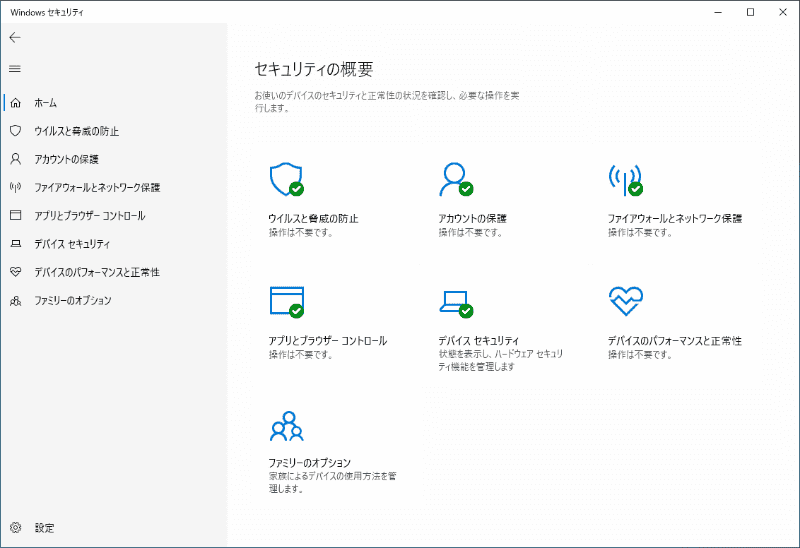
Task: Click the デバイス セキュリティ tile title link
Action: tap(478, 341)
